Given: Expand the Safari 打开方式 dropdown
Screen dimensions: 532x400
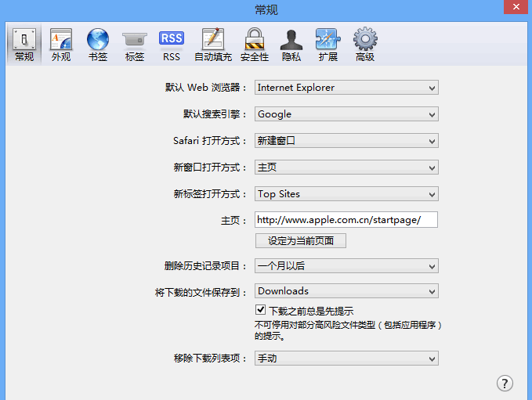Looking at the screenshot, I should click(x=346, y=141).
